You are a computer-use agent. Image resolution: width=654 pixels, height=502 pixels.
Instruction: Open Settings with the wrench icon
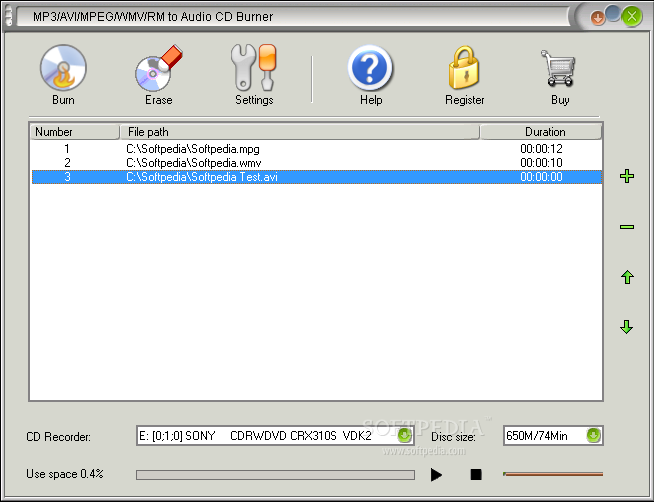[x=254, y=67]
